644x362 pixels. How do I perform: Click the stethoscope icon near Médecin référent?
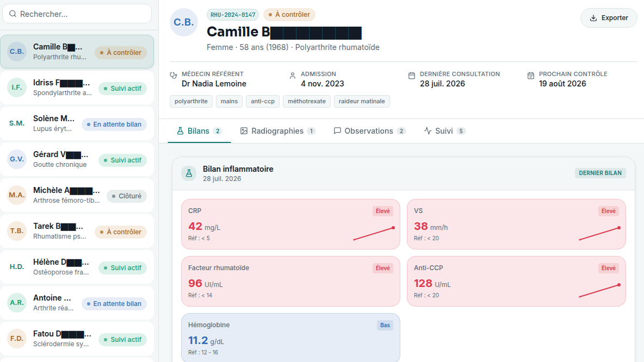(x=174, y=75)
